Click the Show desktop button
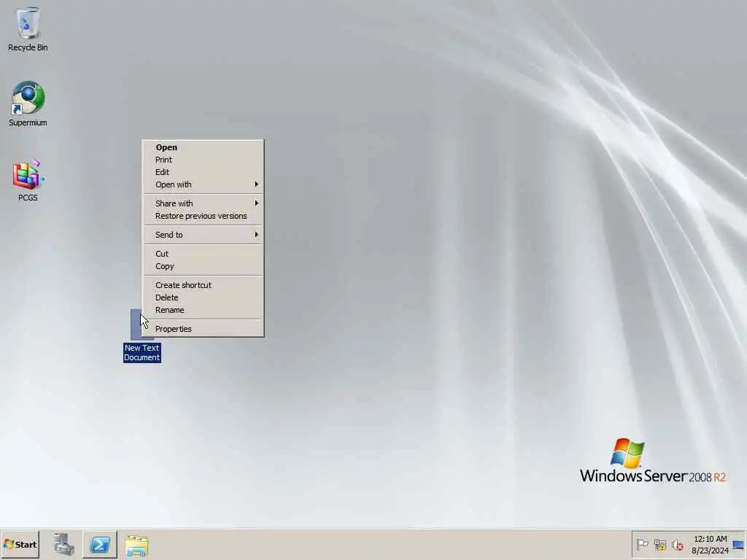 [x=738, y=544]
